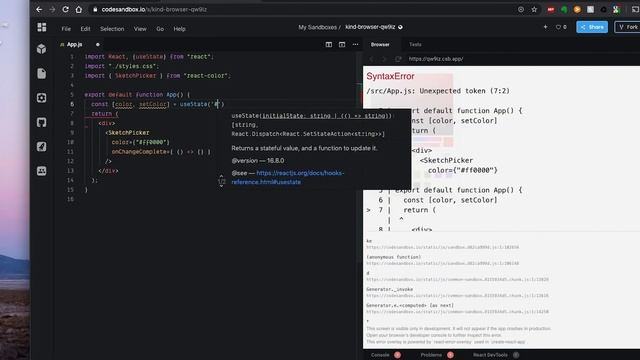Refresh the preview browser
The height and width of the screenshot is (360, 640).
click(398, 59)
